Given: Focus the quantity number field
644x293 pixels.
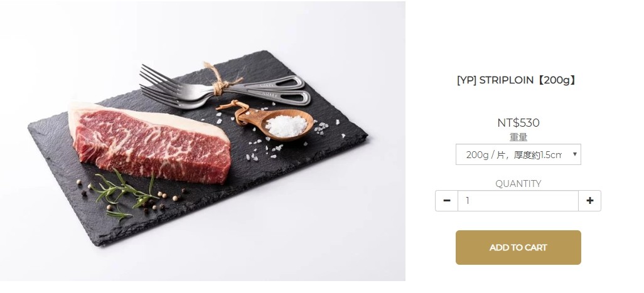Looking at the screenshot, I should click(518, 201).
